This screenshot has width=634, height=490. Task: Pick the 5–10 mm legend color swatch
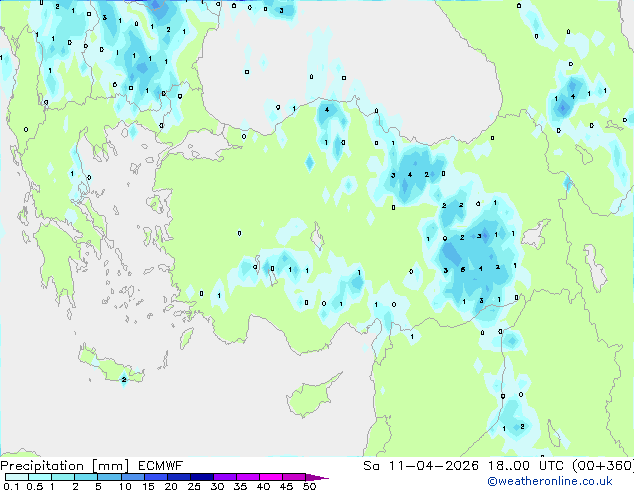pos(109,477)
